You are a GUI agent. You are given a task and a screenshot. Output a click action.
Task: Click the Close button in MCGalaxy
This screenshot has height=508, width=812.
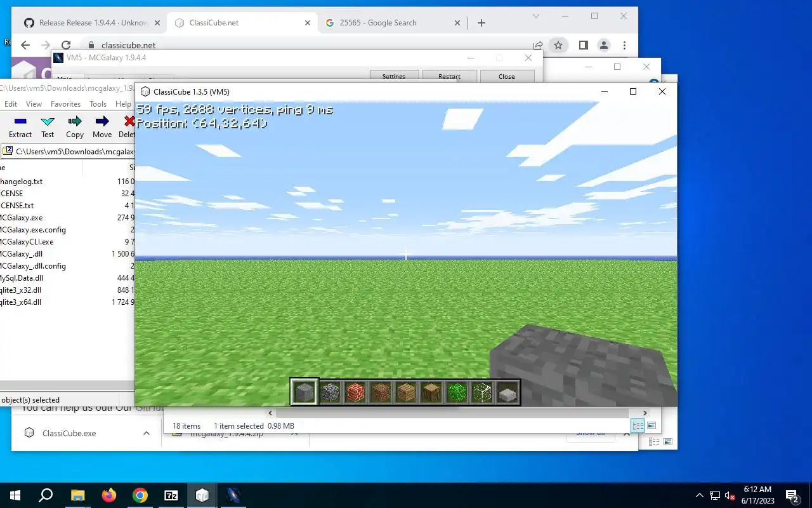click(507, 76)
